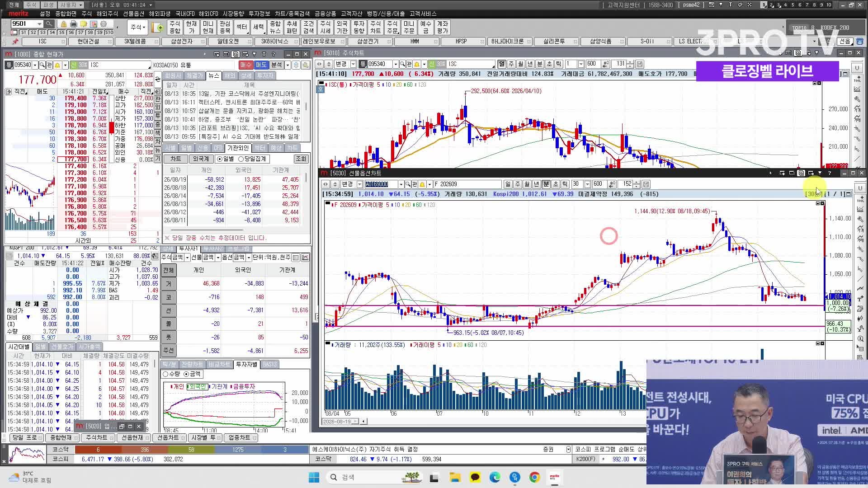Click the font size T icon in the 1000 window title bar
Viewport: 868px width, 488px height.
pos(264,54)
